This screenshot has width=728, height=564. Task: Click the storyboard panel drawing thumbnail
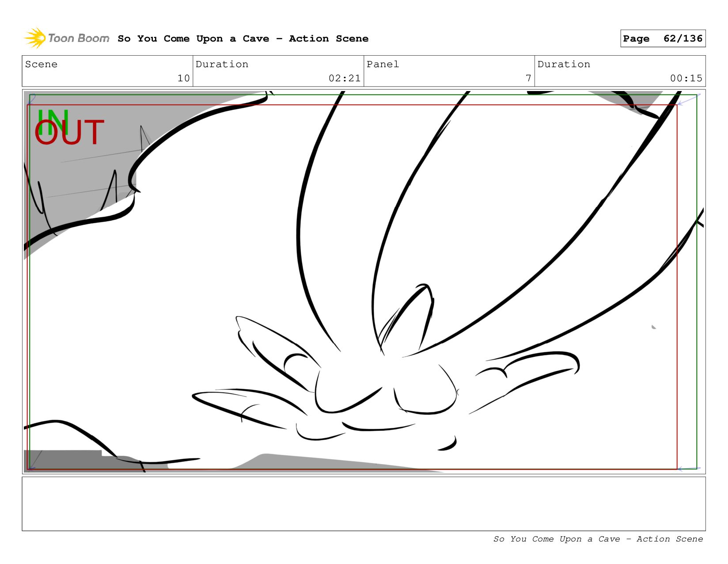tap(364, 282)
